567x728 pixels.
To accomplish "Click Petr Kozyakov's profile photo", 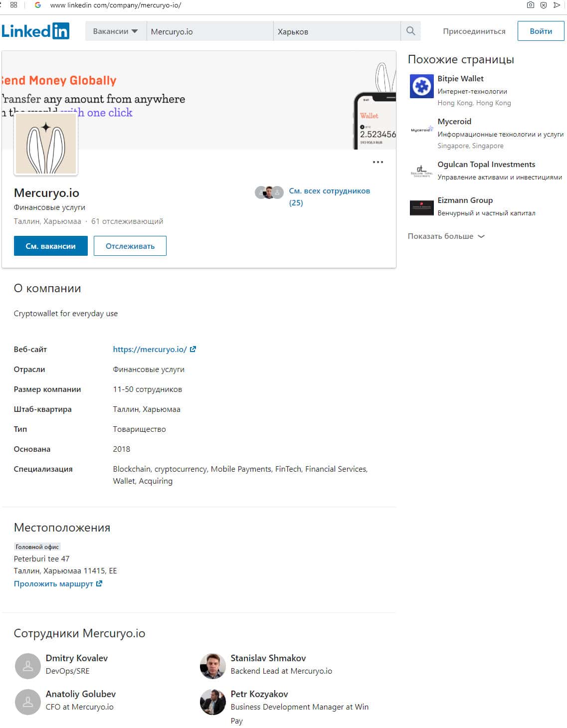I will pos(212,702).
